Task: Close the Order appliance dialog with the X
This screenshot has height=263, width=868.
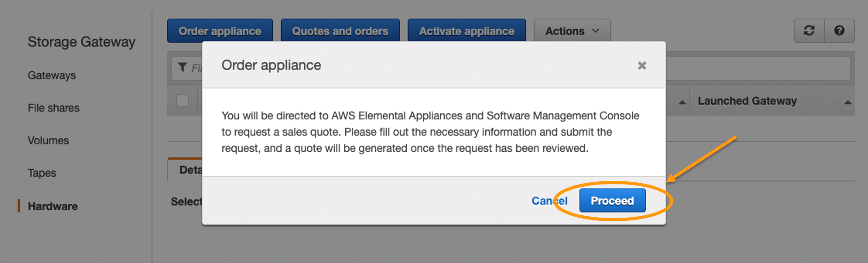Action: point(642,65)
